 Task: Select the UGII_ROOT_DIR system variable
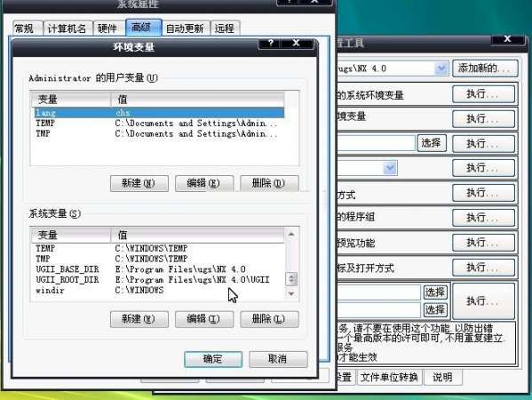coord(160,280)
